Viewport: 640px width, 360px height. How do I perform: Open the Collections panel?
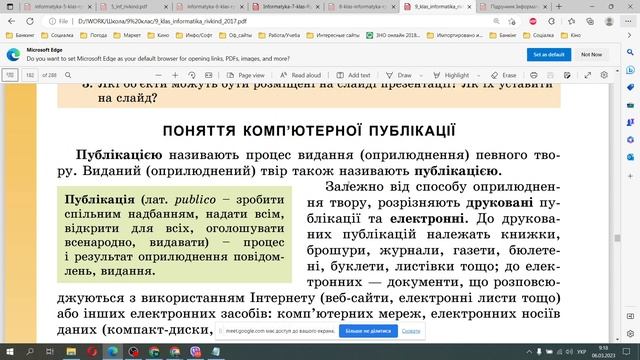click(590, 21)
